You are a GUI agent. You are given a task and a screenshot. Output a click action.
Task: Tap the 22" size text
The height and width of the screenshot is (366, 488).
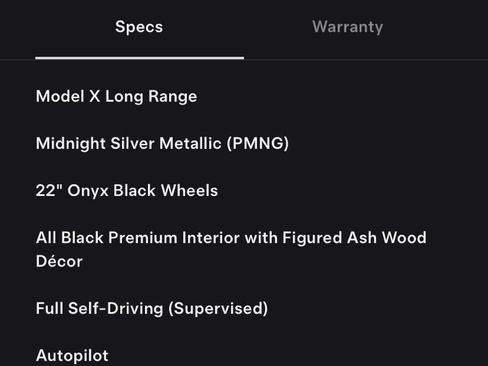click(x=49, y=190)
